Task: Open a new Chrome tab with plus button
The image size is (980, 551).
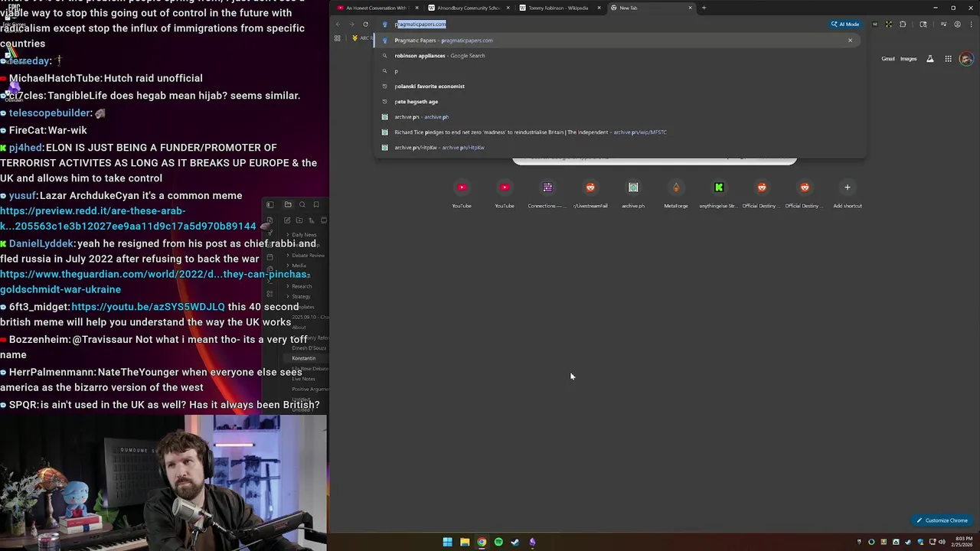Action: point(704,8)
